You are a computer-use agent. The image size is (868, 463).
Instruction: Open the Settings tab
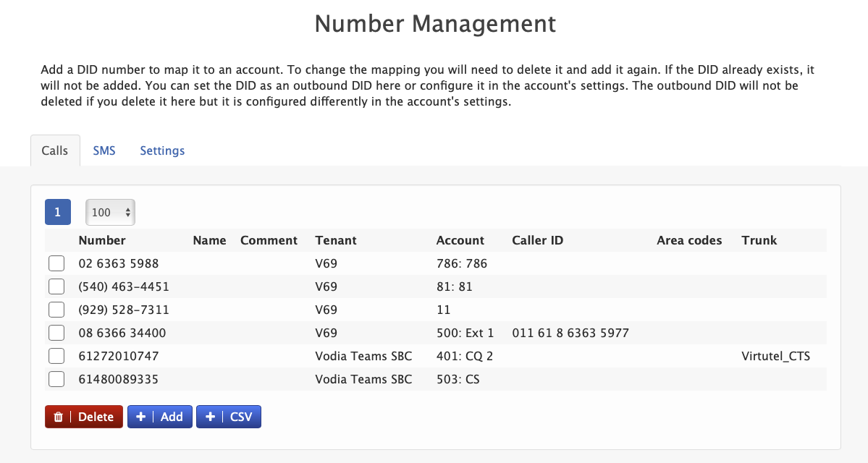[x=162, y=150]
